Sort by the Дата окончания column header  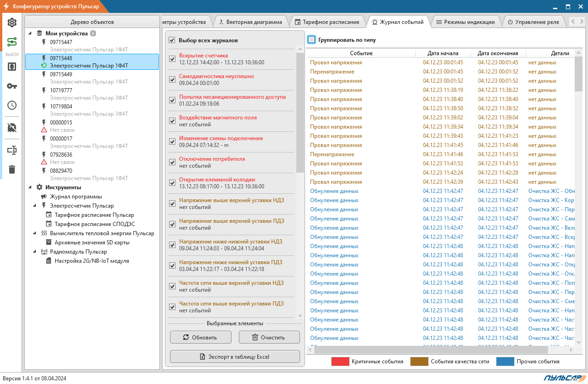pyautogui.click(x=498, y=53)
